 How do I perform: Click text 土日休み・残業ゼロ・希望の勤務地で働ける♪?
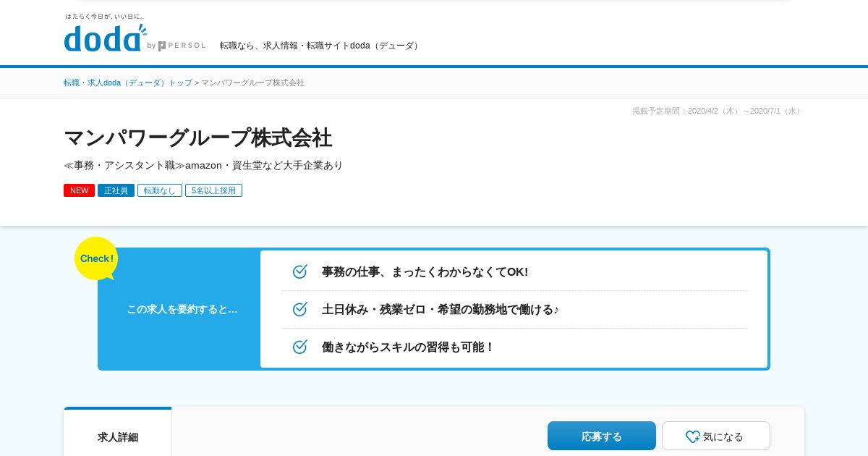[x=440, y=310]
